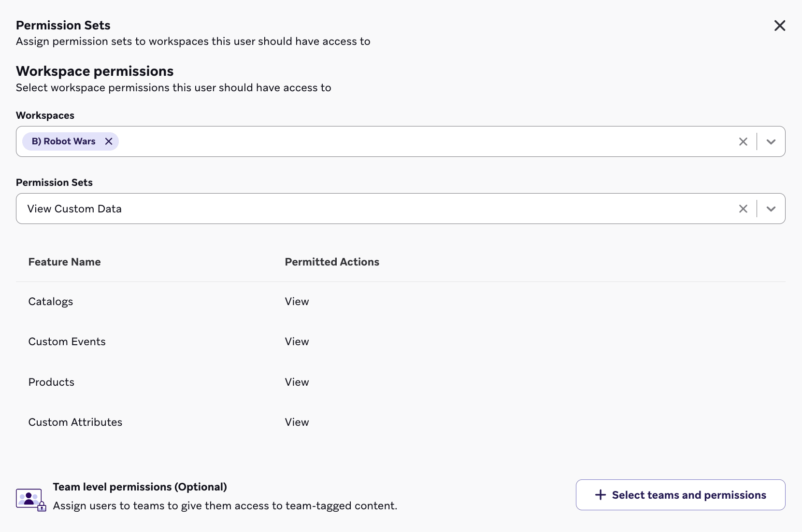The width and height of the screenshot is (802, 532).
Task: Select the Custom Attributes feature row
Action: 401,422
